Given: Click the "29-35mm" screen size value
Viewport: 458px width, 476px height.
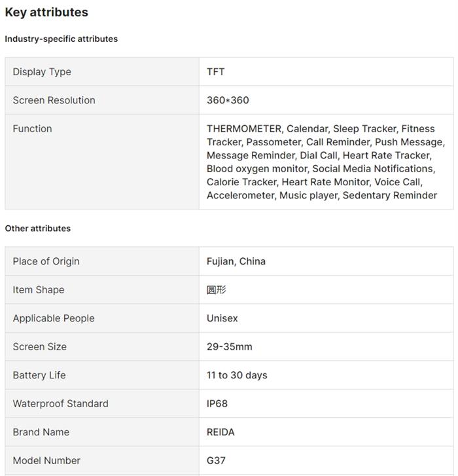Looking at the screenshot, I should pos(230,347).
